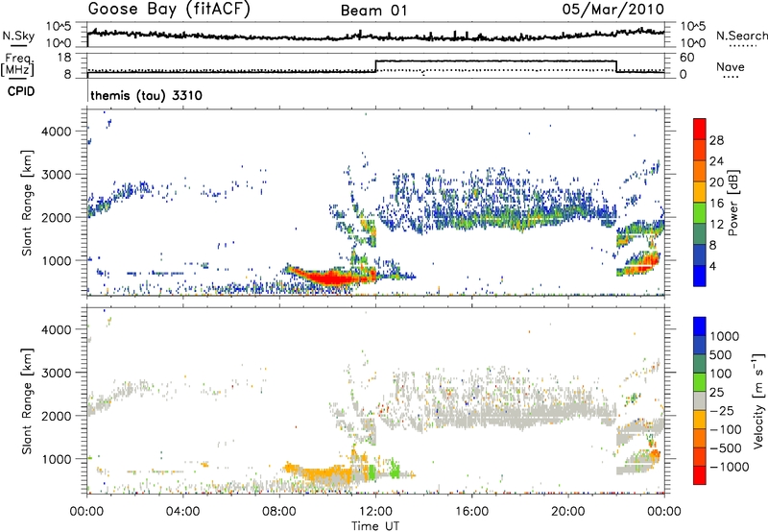
Task: Click the red high-power echo region near 10:00
Action: [331, 278]
